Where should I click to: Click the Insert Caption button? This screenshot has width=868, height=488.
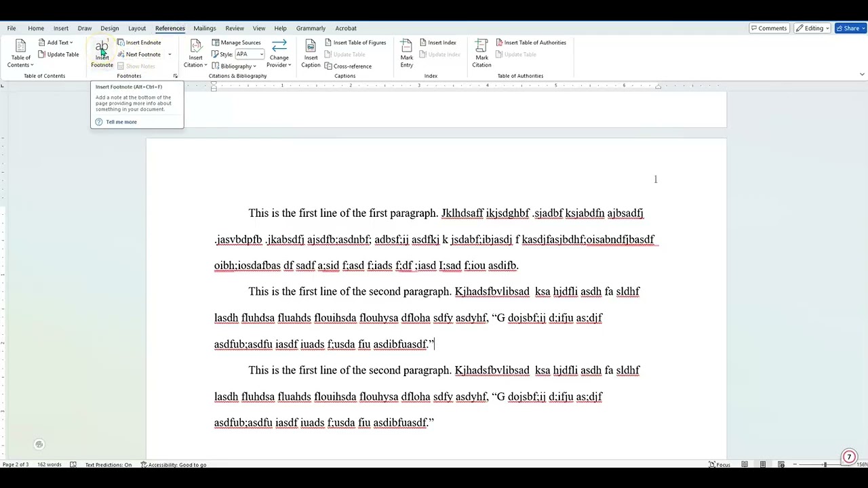[x=311, y=54]
